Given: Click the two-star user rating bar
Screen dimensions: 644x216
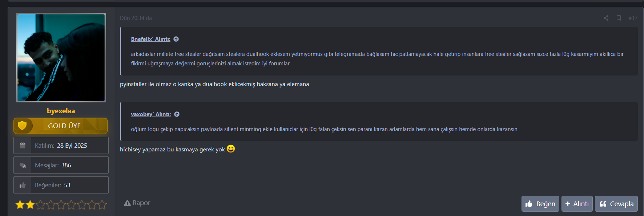Looking at the screenshot, I should coord(61,205).
